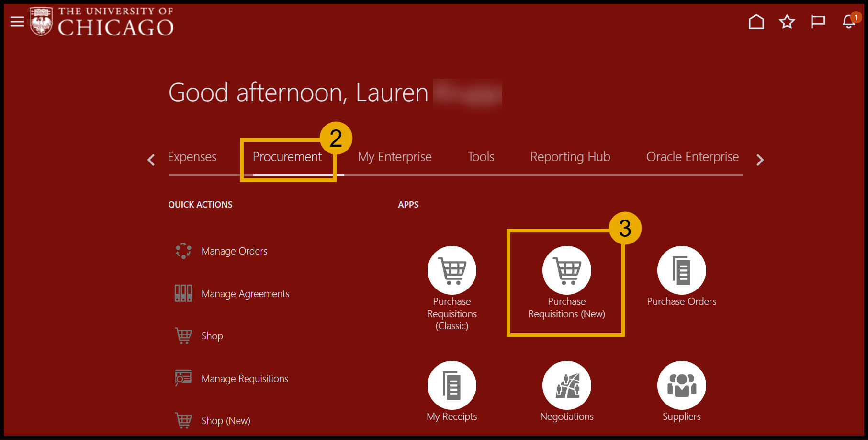Click the Suppliers label
The width and height of the screenshot is (868, 440).
coord(682,417)
